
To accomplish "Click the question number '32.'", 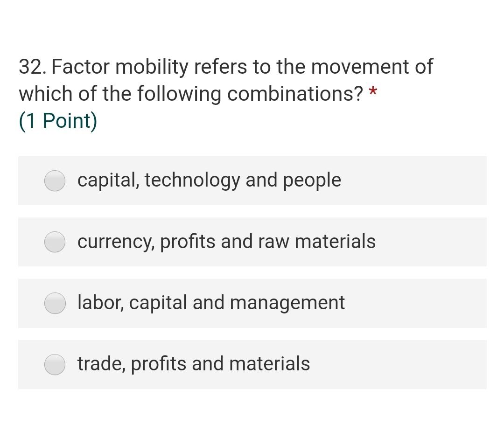I will coord(32,67).
